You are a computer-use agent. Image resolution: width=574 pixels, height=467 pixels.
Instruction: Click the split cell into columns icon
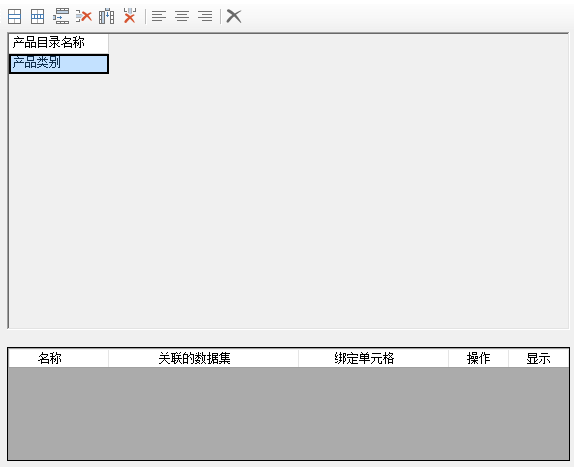coord(37,16)
